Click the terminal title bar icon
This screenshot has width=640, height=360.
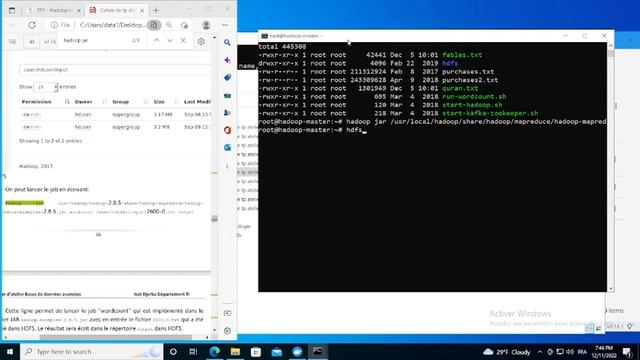pyautogui.click(x=264, y=36)
